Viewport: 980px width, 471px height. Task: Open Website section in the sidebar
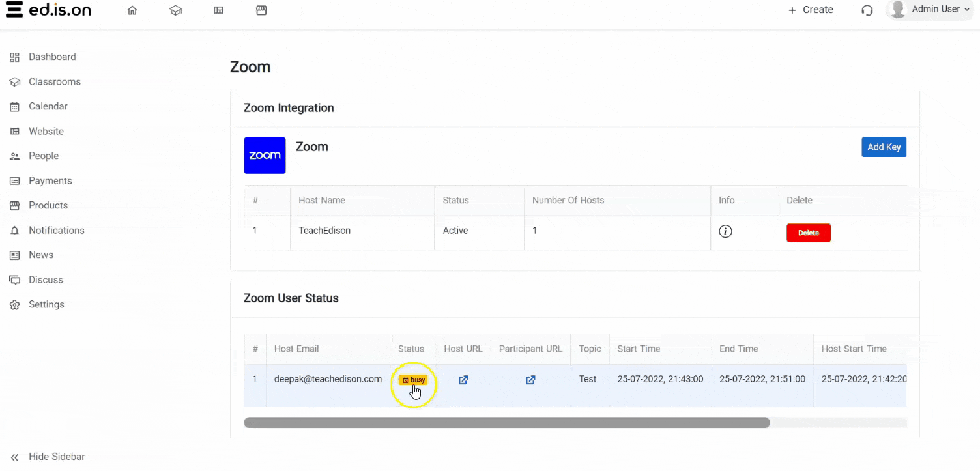point(46,131)
